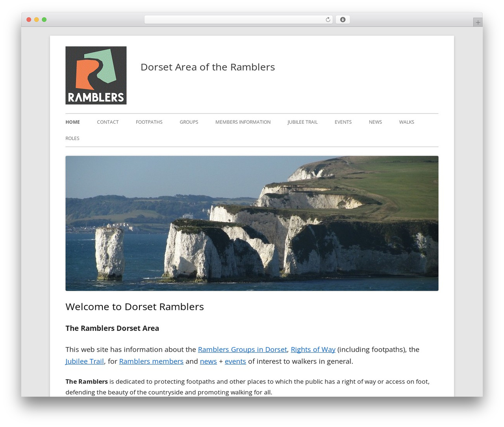Screen dimensions: 504x427
Task: Click the news hyperlink in the paragraph
Action: tap(208, 361)
